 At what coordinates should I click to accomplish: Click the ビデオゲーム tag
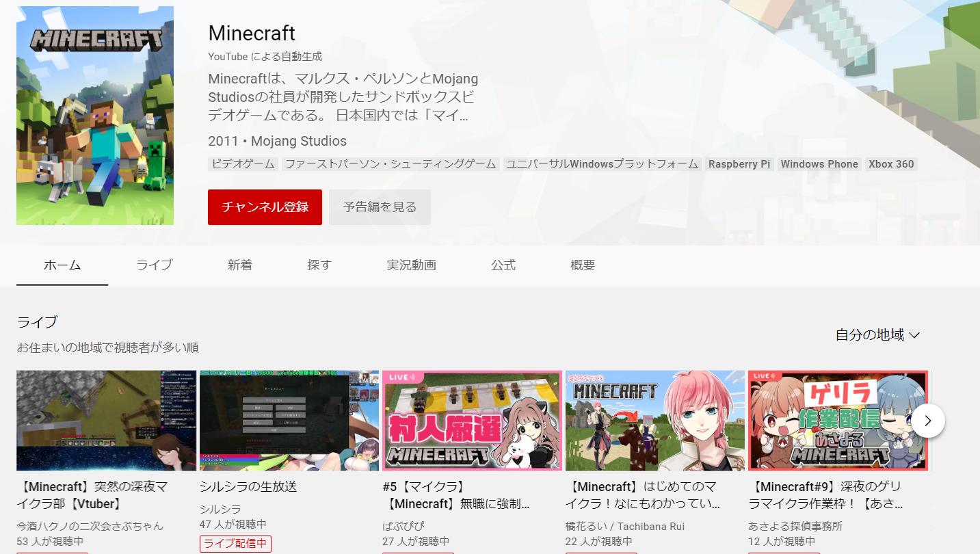(x=243, y=164)
